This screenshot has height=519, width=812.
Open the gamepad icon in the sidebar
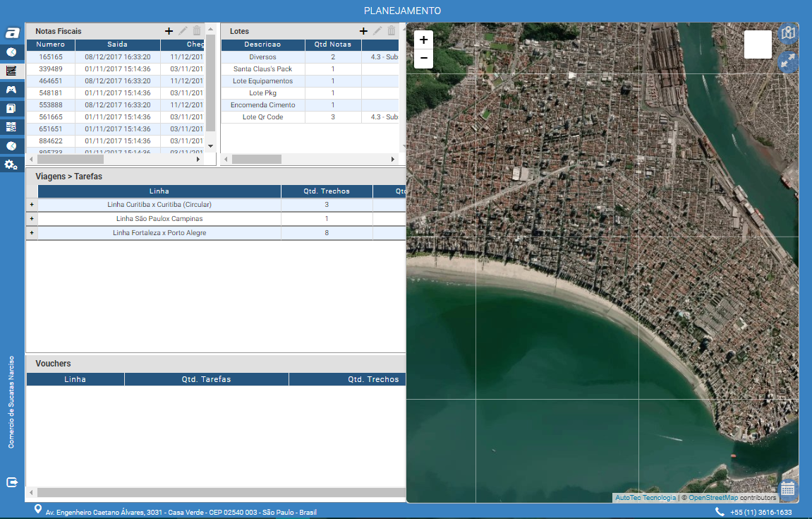click(x=11, y=90)
